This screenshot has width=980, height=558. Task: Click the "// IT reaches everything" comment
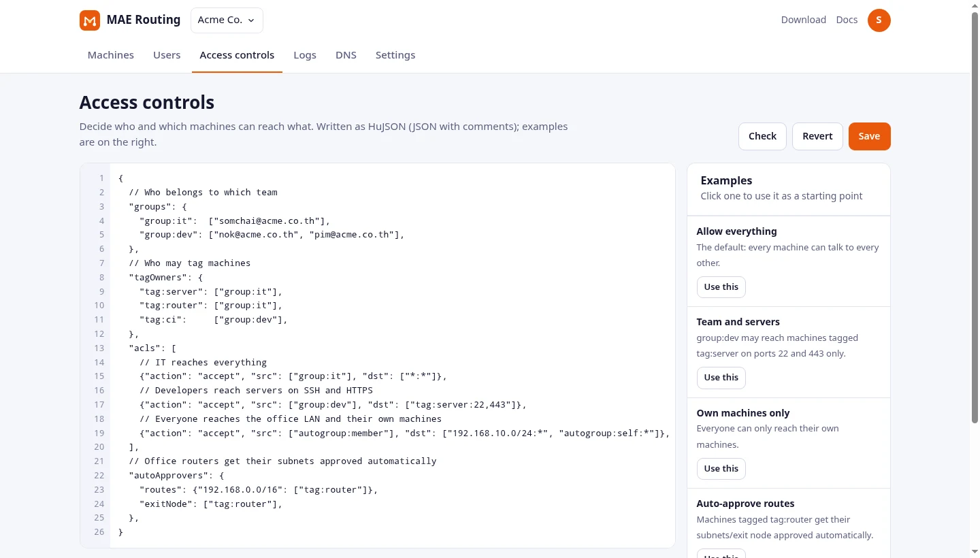coord(203,363)
